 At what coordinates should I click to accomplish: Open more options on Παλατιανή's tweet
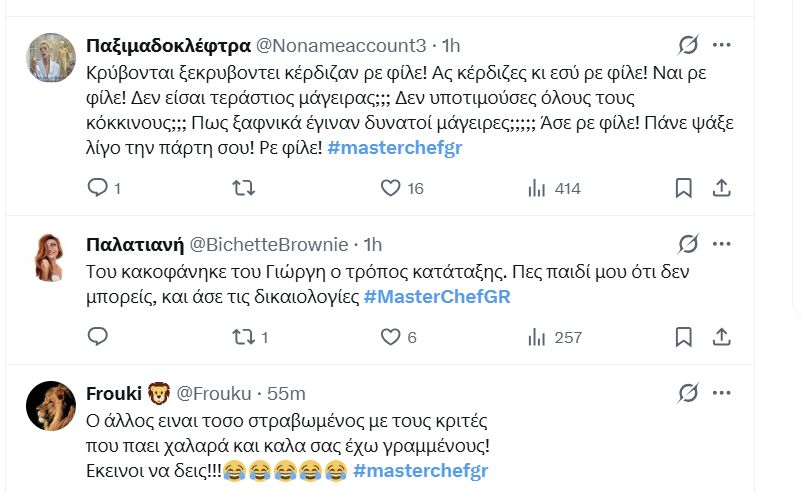[721, 244]
